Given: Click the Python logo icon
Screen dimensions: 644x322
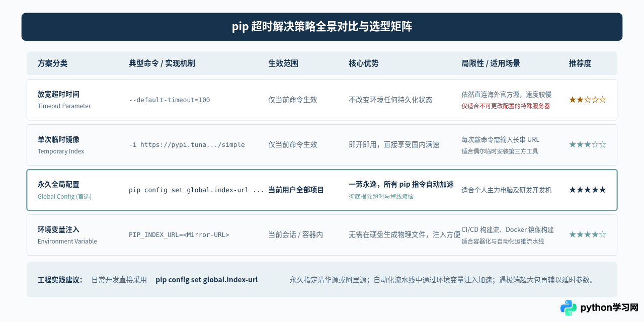Looking at the screenshot, I should 569,307.
